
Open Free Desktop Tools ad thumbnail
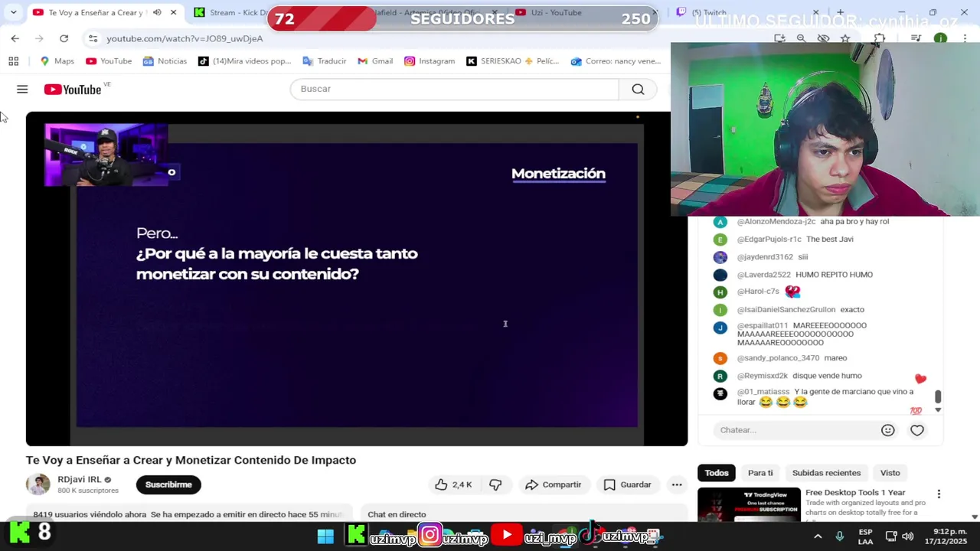[x=749, y=504]
